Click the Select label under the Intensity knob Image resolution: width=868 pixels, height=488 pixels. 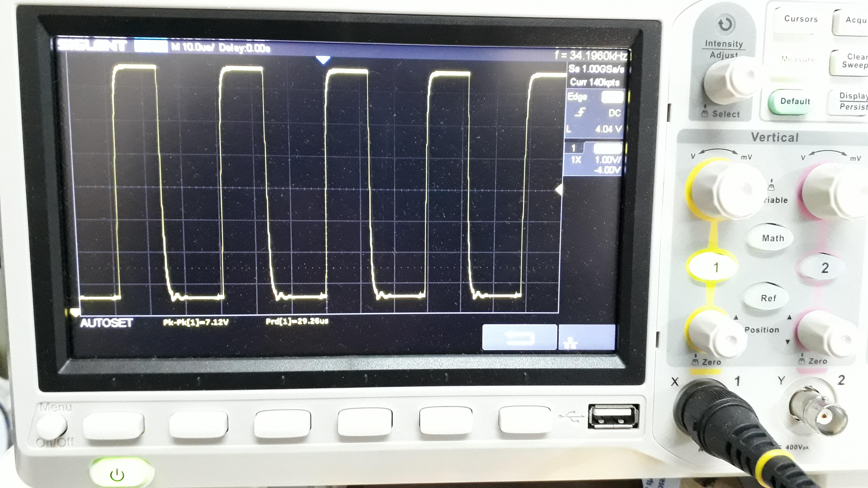pos(725,114)
